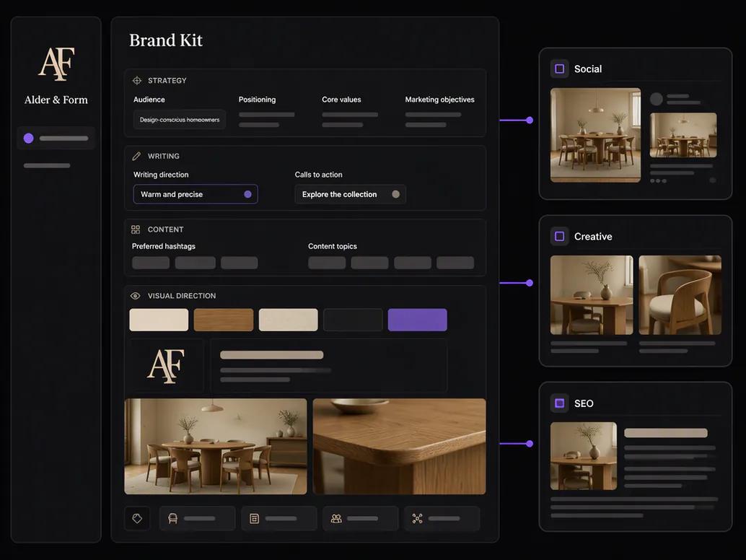
Task: Click the Core values label in Strategy
Action: point(341,100)
